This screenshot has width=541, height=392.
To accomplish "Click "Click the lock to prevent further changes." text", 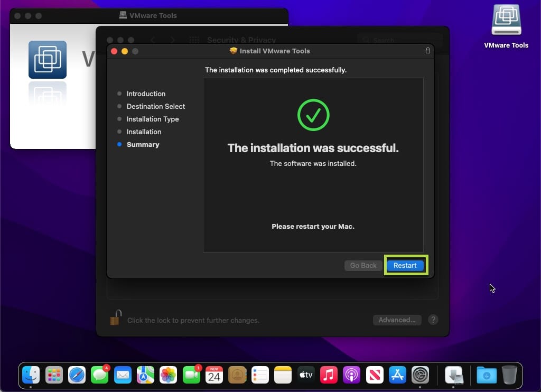I will [193, 320].
